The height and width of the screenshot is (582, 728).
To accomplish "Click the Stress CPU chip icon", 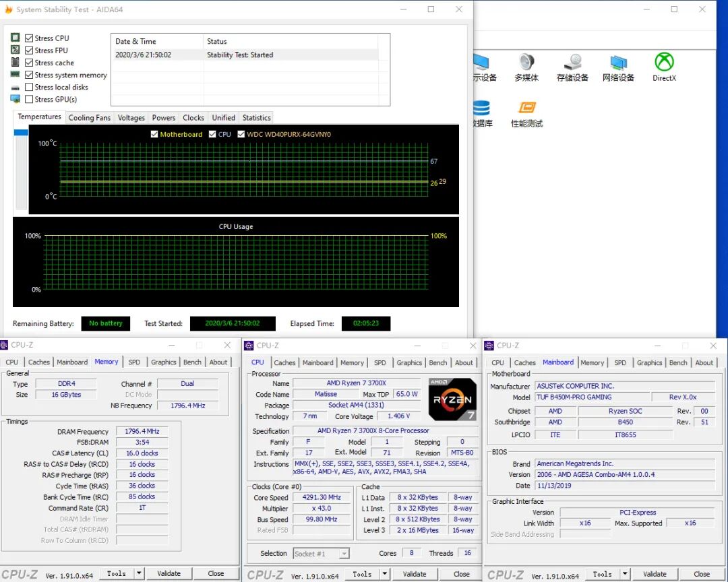I will (x=16, y=38).
